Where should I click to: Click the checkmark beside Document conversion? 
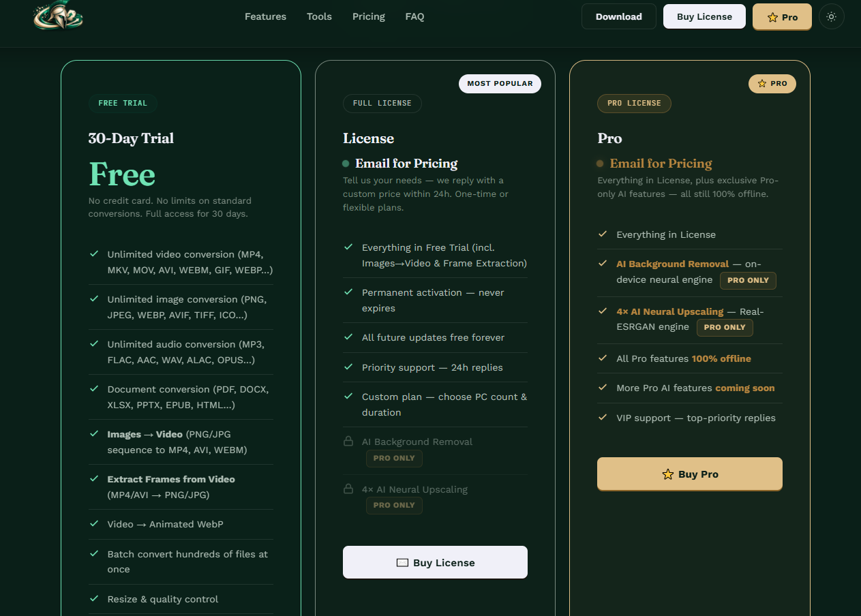click(94, 389)
